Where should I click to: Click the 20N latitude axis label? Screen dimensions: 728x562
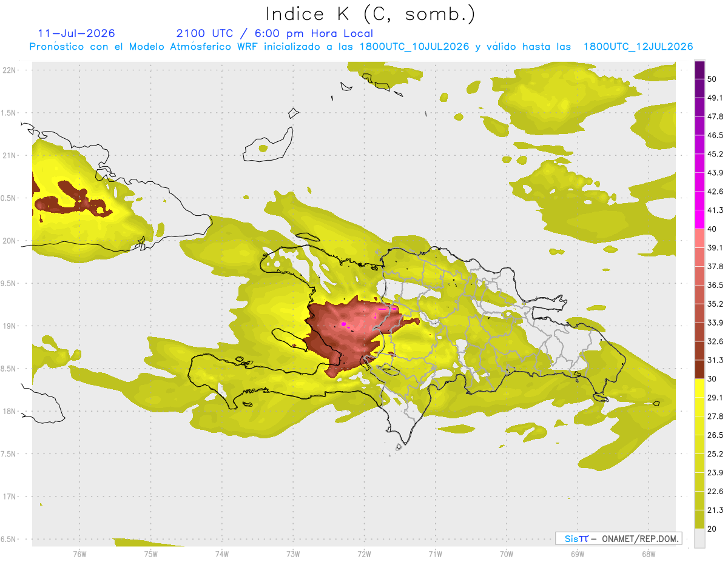(x=10, y=241)
